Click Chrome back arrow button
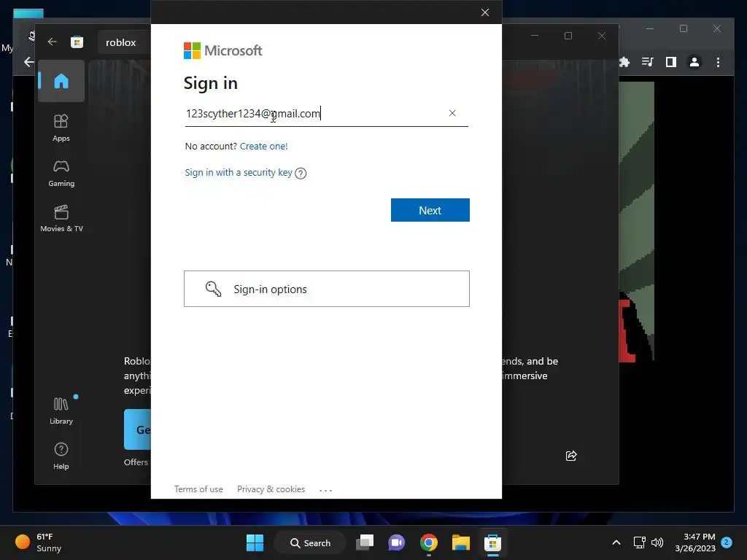The height and width of the screenshot is (560, 747). coord(29,62)
